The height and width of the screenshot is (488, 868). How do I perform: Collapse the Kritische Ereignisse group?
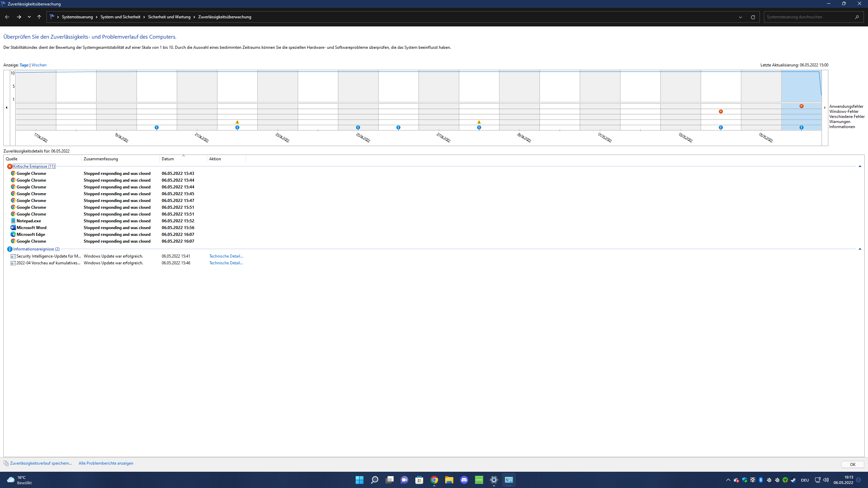tap(860, 166)
